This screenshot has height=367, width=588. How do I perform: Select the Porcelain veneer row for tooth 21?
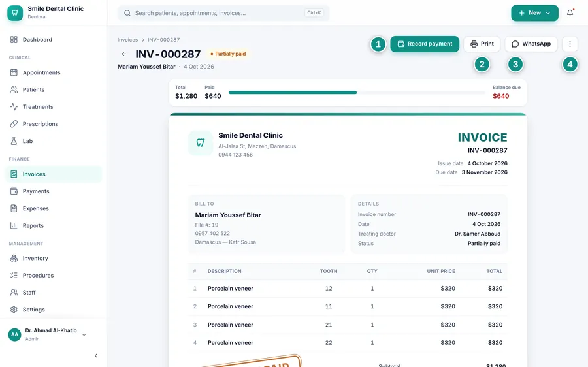(x=348, y=325)
